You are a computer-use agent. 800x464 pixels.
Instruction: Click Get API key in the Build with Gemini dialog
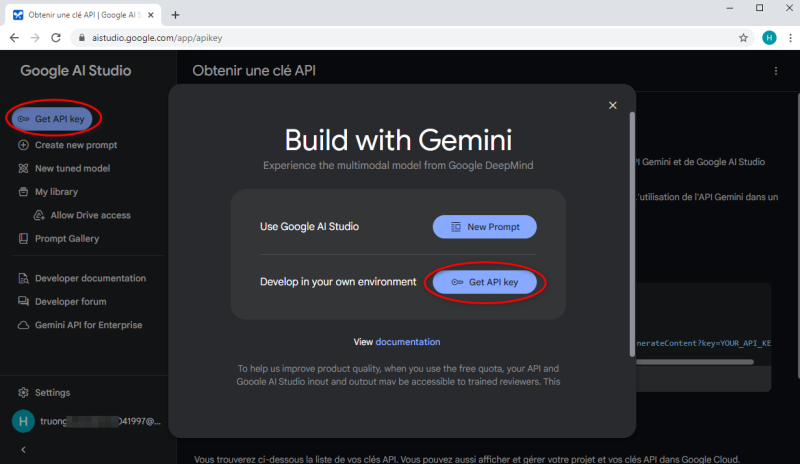tap(485, 282)
